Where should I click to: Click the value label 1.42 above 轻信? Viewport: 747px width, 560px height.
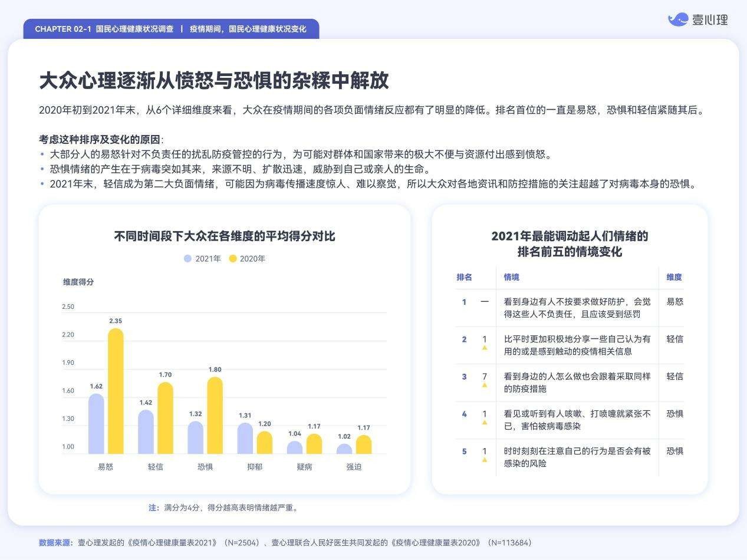[x=146, y=403]
